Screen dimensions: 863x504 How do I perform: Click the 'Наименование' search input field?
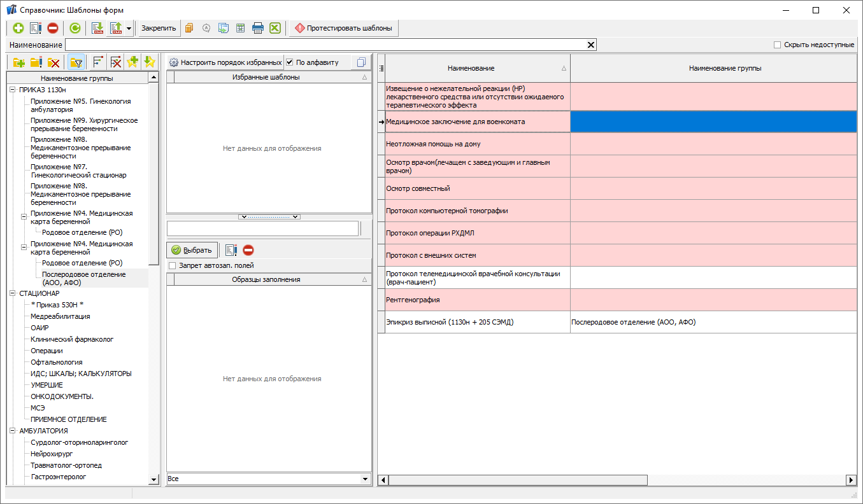325,45
